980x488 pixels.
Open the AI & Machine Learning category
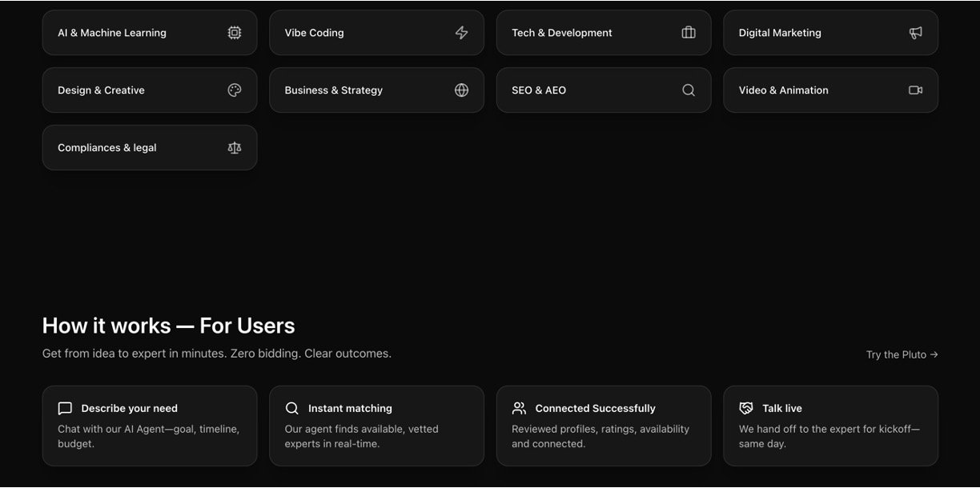[112, 33]
